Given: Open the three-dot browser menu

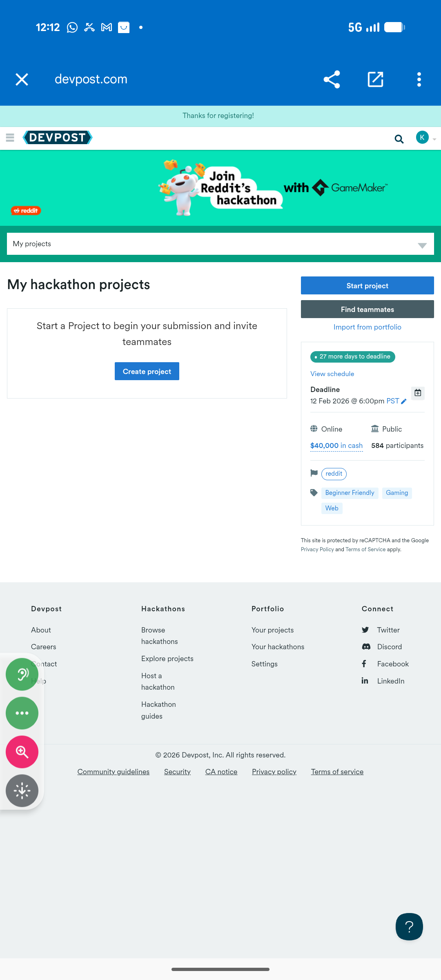Looking at the screenshot, I should point(419,79).
